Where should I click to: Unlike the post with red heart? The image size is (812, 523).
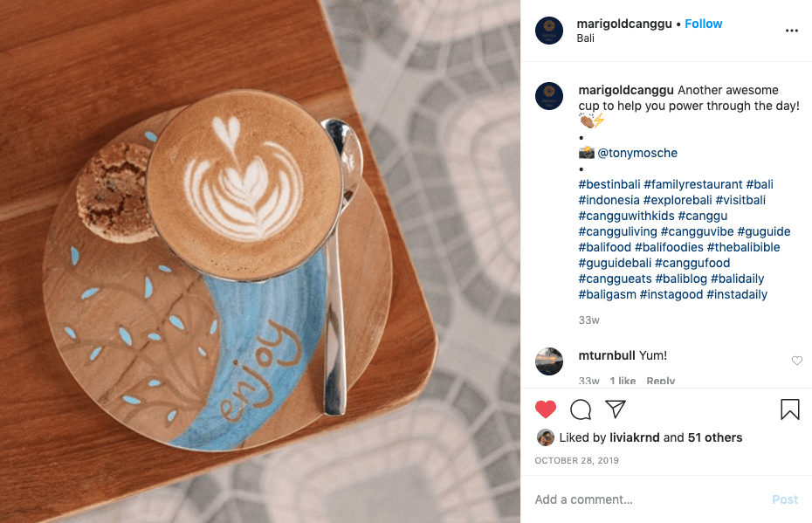pyautogui.click(x=546, y=409)
